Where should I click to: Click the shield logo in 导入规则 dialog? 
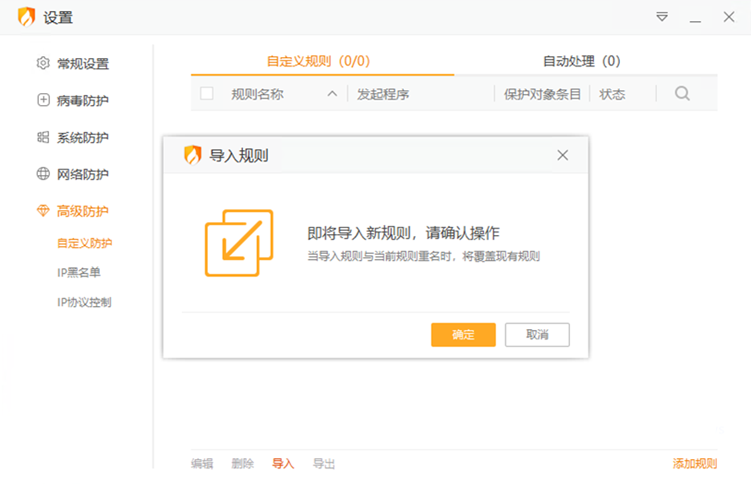[x=193, y=155]
